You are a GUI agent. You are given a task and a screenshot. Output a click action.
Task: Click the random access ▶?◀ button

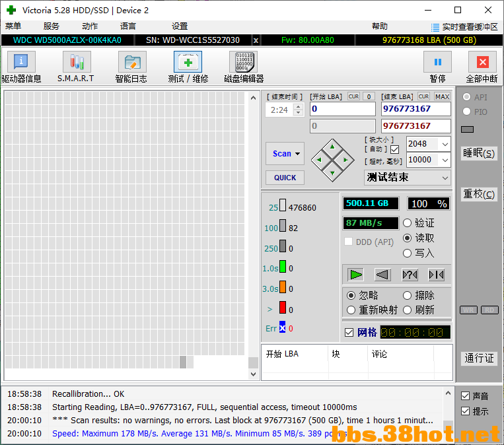[x=410, y=275]
